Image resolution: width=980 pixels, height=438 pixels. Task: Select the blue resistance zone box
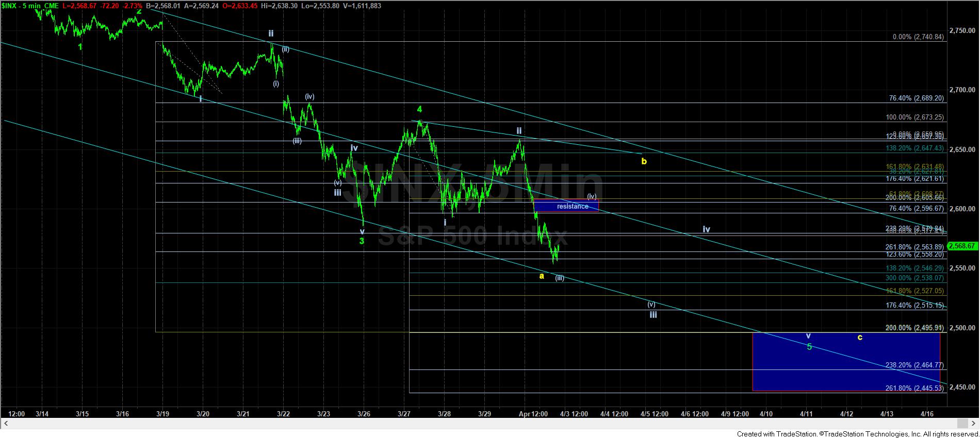pyautogui.click(x=566, y=206)
